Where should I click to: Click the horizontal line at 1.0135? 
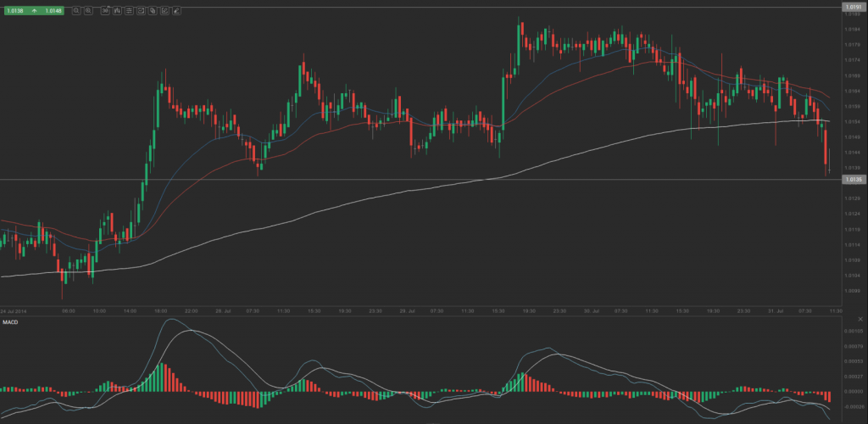click(424, 179)
